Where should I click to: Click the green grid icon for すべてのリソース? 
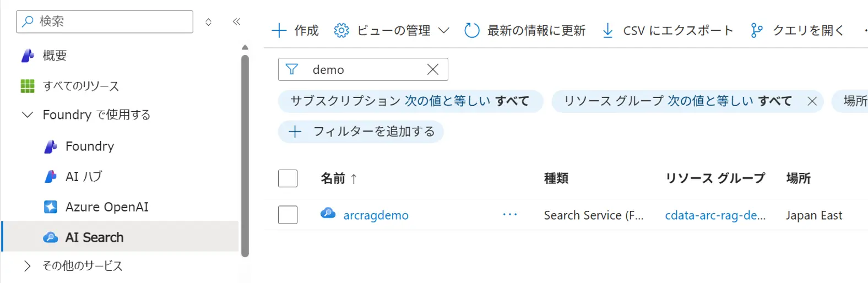(x=28, y=86)
